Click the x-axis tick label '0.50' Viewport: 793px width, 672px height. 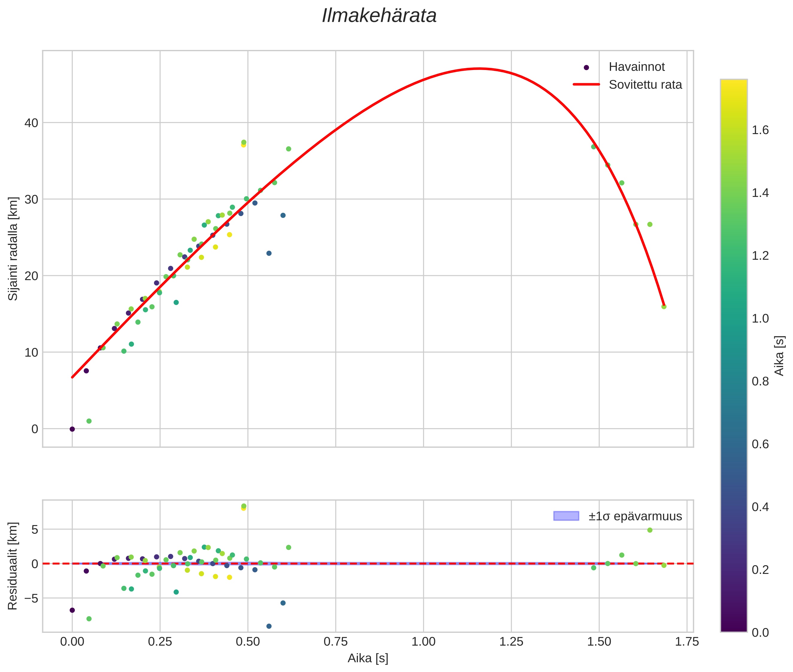[x=248, y=641]
